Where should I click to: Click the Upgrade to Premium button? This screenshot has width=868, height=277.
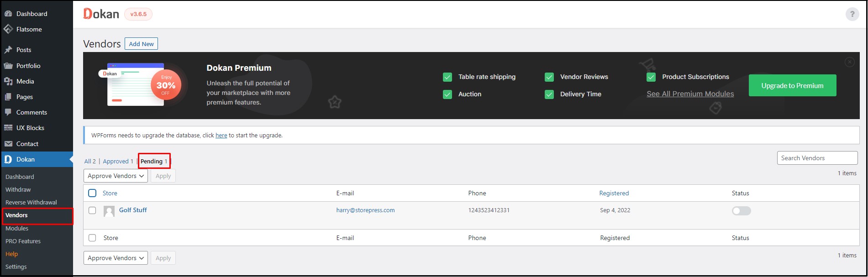coord(792,85)
